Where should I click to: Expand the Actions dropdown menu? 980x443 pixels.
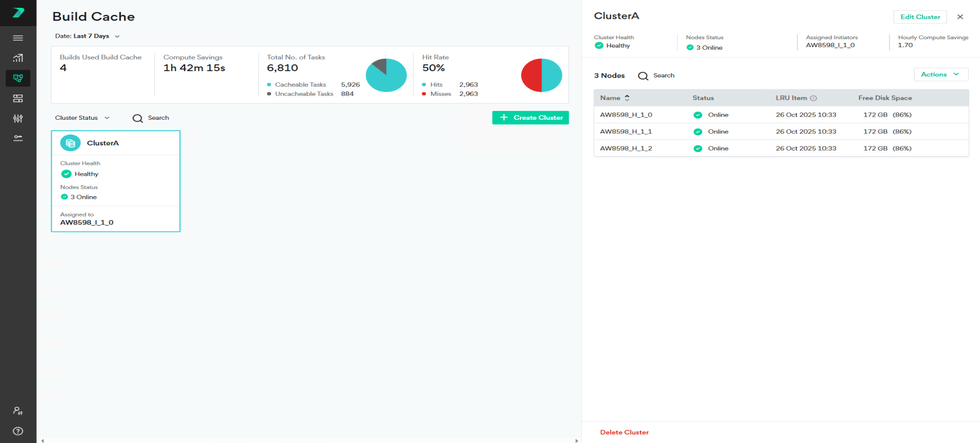tap(940, 74)
